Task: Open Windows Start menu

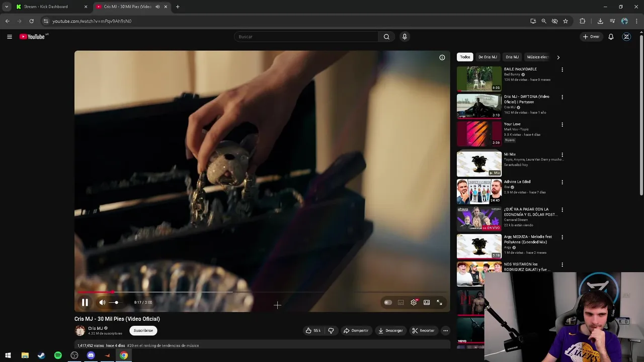Action: pos(8,355)
